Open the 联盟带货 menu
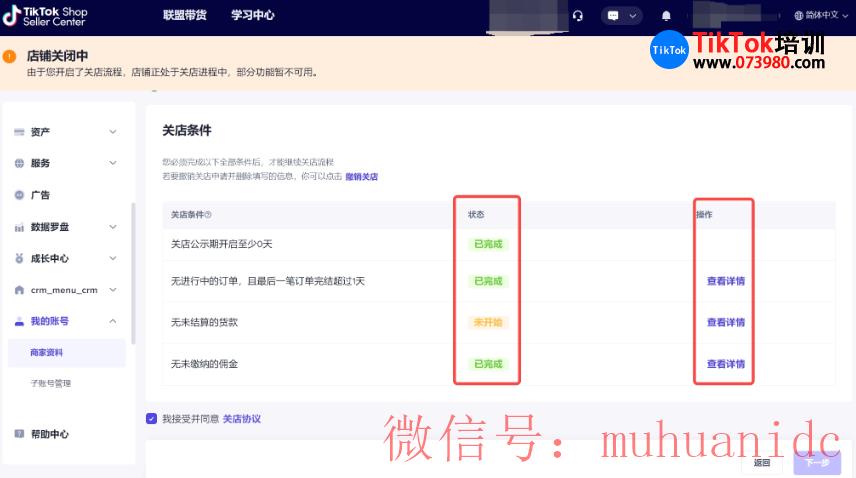The height and width of the screenshot is (478, 856). [185, 15]
